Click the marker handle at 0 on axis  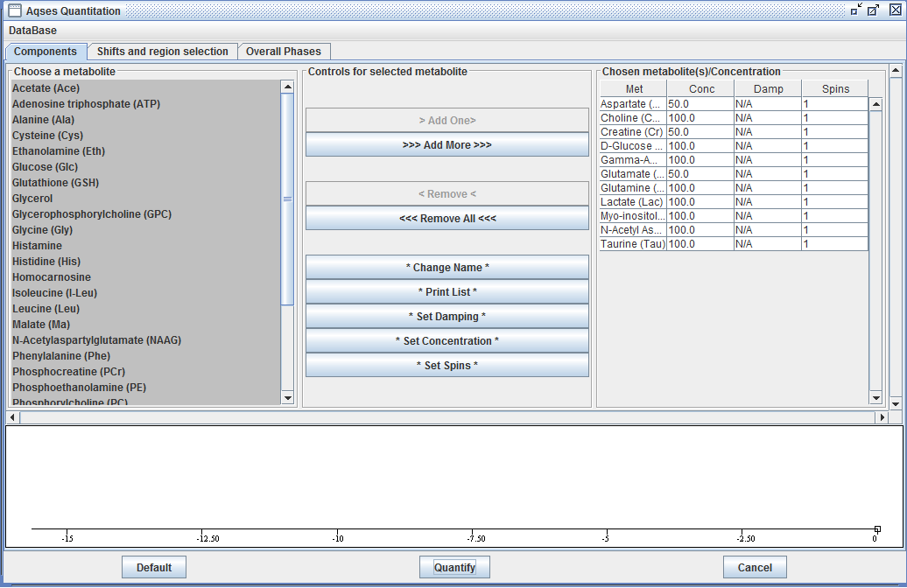(877, 529)
